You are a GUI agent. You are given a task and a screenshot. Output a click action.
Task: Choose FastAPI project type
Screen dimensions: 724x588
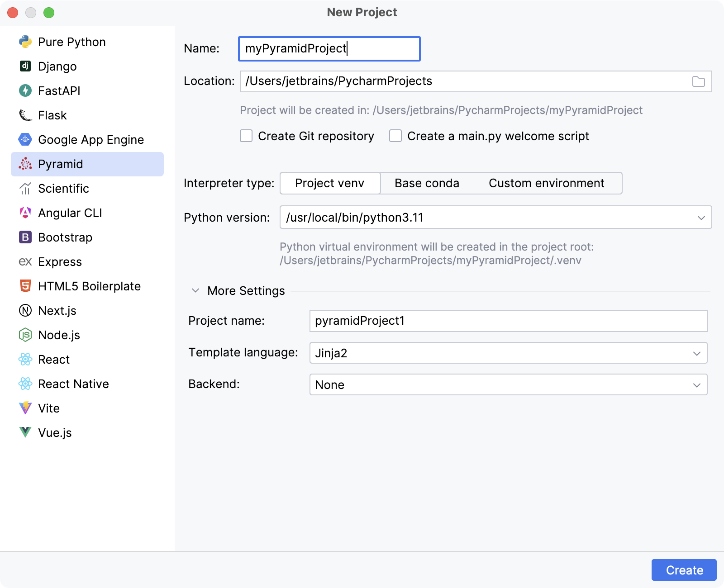[87, 91]
